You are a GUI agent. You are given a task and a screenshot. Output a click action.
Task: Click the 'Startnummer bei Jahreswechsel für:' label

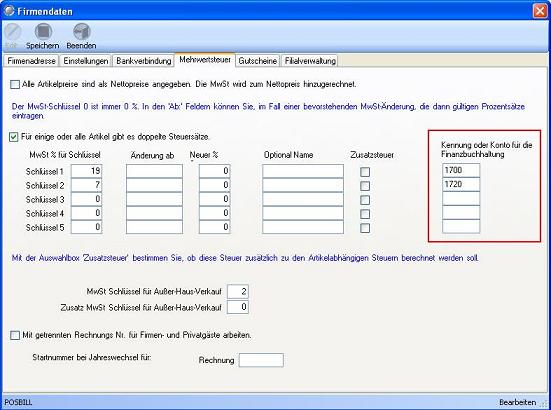click(x=92, y=358)
